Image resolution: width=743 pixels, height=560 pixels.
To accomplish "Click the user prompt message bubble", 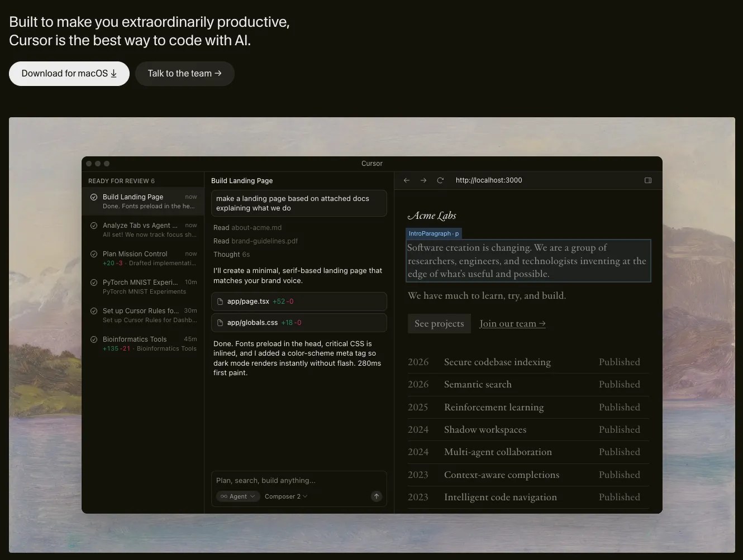I will tap(299, 203).
